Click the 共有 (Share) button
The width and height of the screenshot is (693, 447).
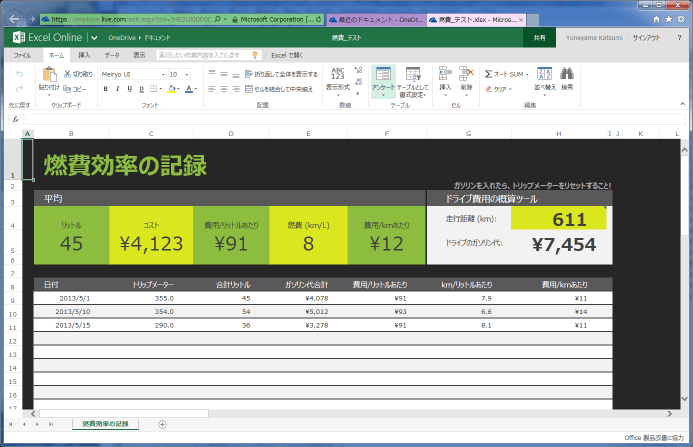[x=539, y=37]
